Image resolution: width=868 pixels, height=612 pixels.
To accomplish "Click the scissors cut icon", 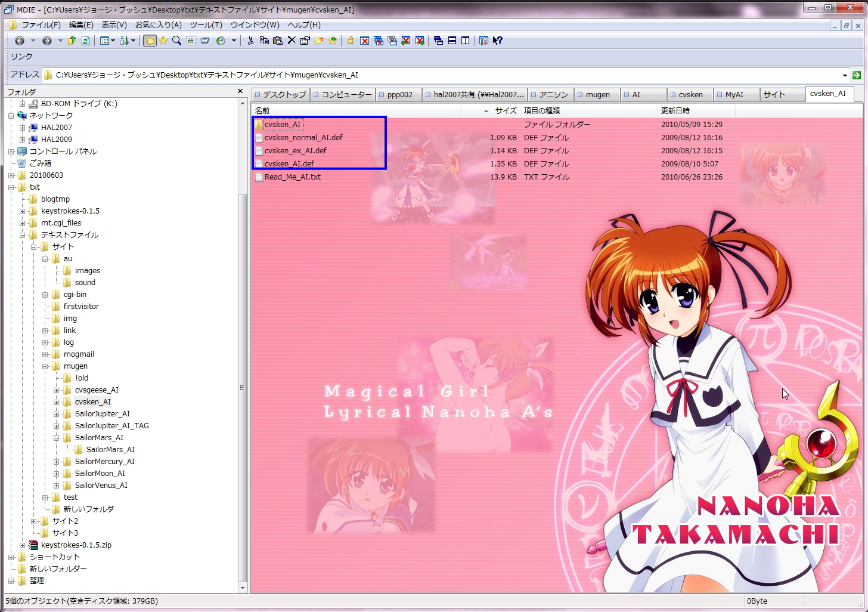I will 250,41.
